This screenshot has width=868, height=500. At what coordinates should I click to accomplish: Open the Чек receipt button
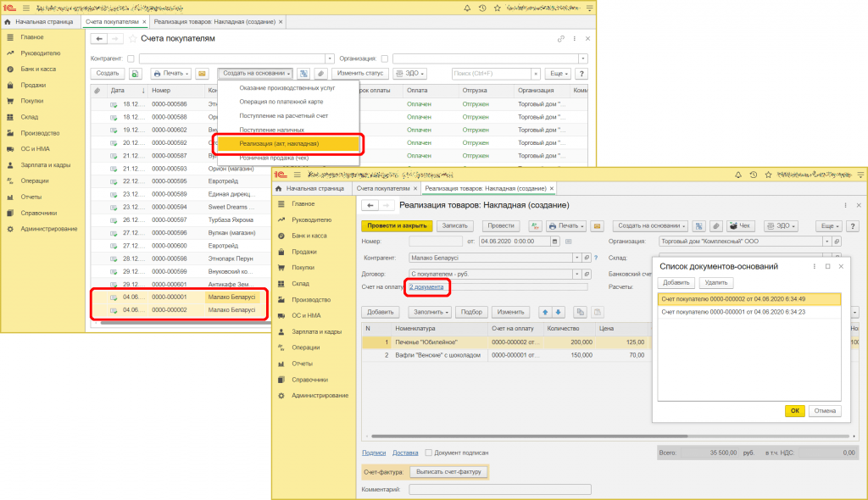741,226
